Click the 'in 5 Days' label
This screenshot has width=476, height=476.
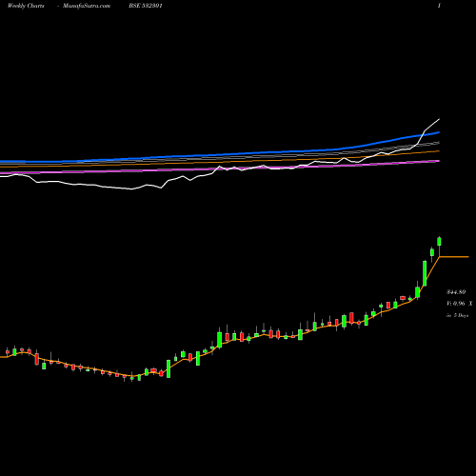[x=458, y=315]
